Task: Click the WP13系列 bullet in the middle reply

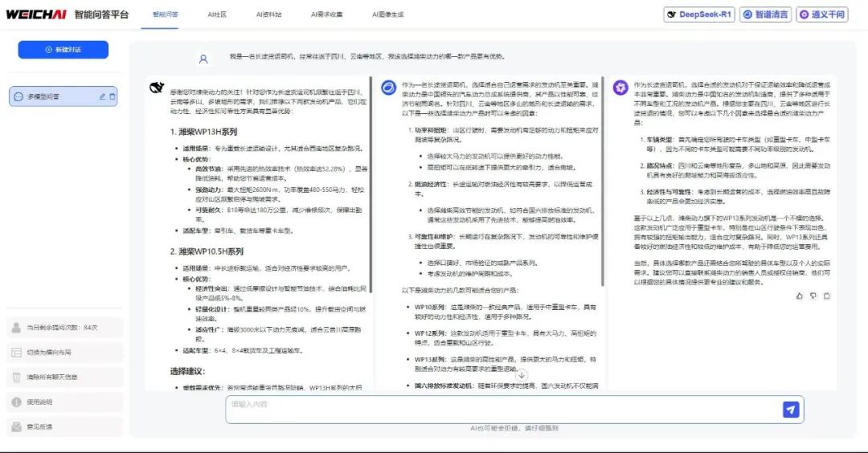Action: [x=505, y=364]
